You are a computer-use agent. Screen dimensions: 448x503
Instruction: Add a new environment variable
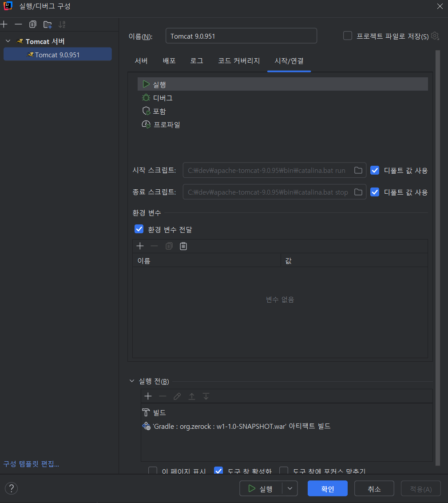(x=140, y=246)
